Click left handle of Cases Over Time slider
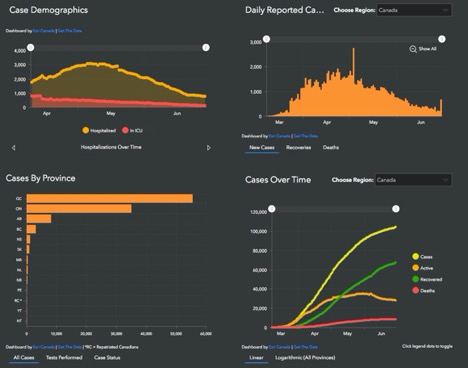Screen dimensions: 468x368 [272, 209]
